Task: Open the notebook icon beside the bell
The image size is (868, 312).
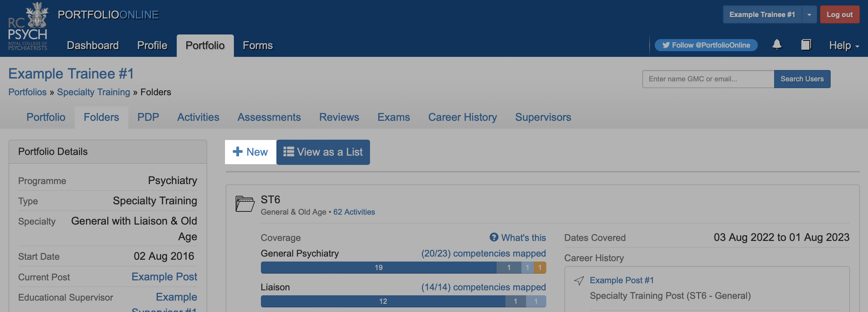Action: point(806,45)
